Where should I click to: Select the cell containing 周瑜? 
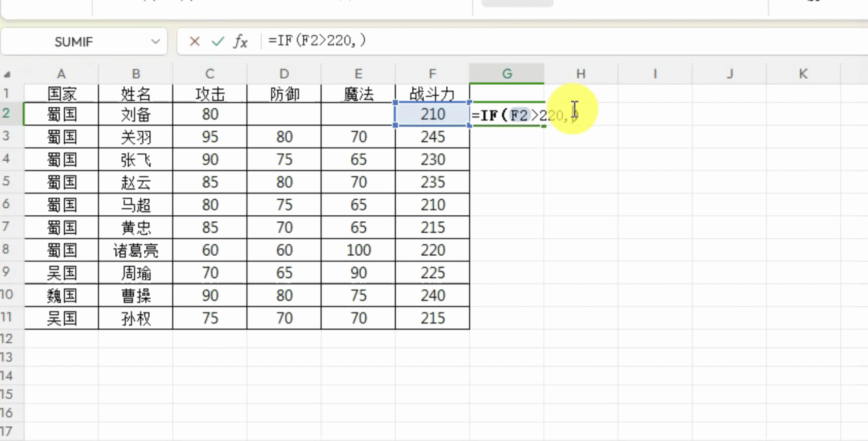[136, 273]
